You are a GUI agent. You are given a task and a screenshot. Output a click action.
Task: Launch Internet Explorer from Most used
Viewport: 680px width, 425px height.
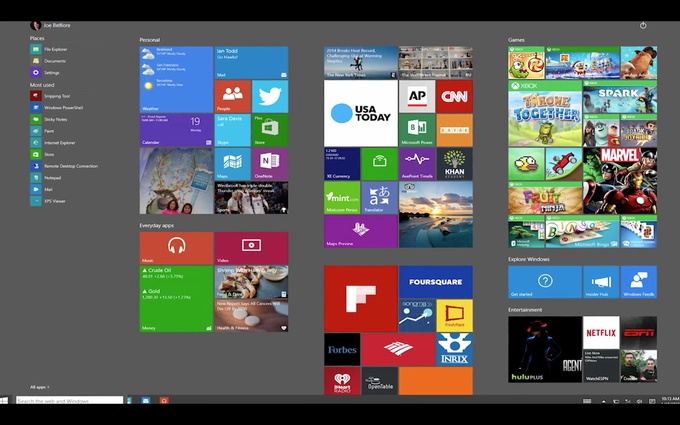52,143
